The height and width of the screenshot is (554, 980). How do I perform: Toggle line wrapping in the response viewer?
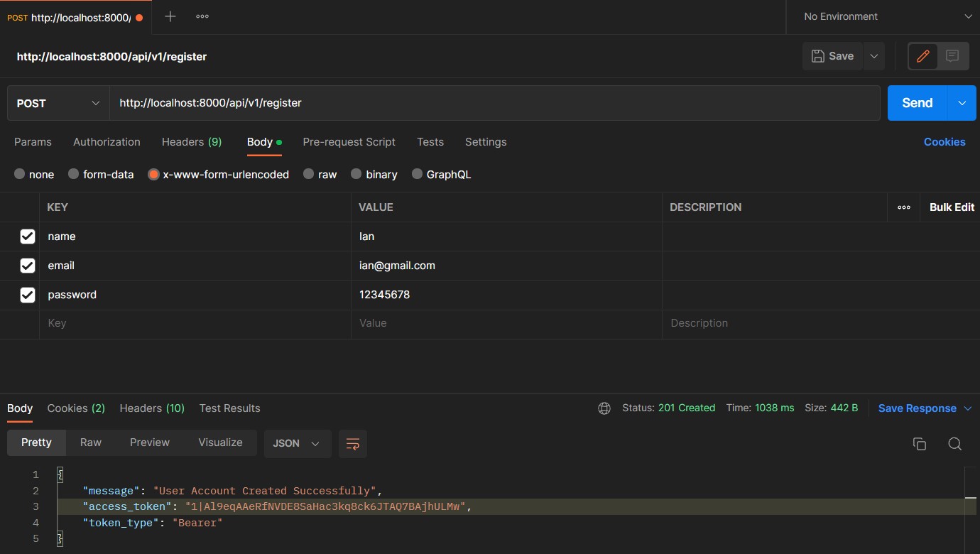pyautogui.click(x=353, y=442)
